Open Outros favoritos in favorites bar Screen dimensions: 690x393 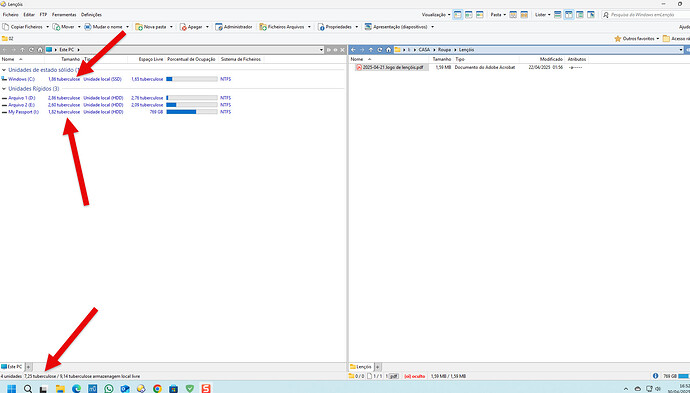637,39
